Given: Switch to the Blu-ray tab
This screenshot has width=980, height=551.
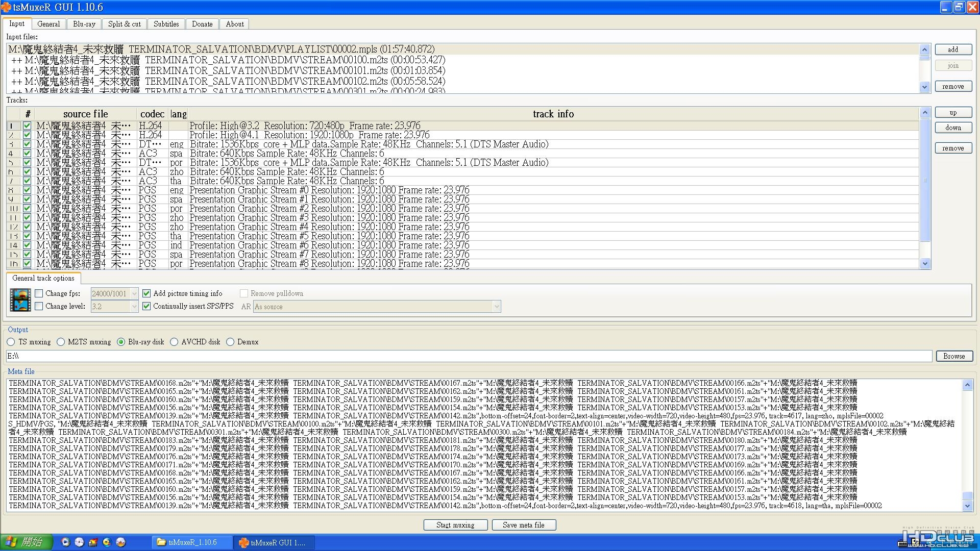Looking at the screenshot, I should [84, 24].
